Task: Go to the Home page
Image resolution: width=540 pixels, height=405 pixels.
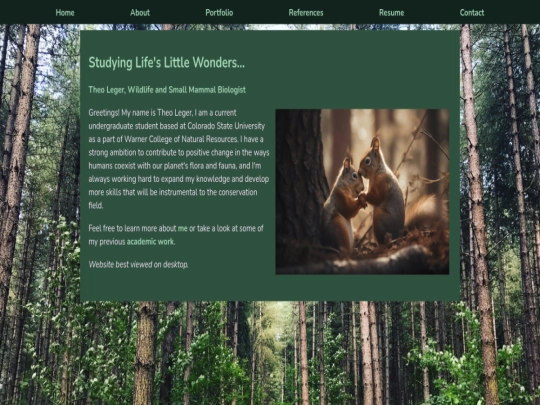Action: click(x=65, y=13)
